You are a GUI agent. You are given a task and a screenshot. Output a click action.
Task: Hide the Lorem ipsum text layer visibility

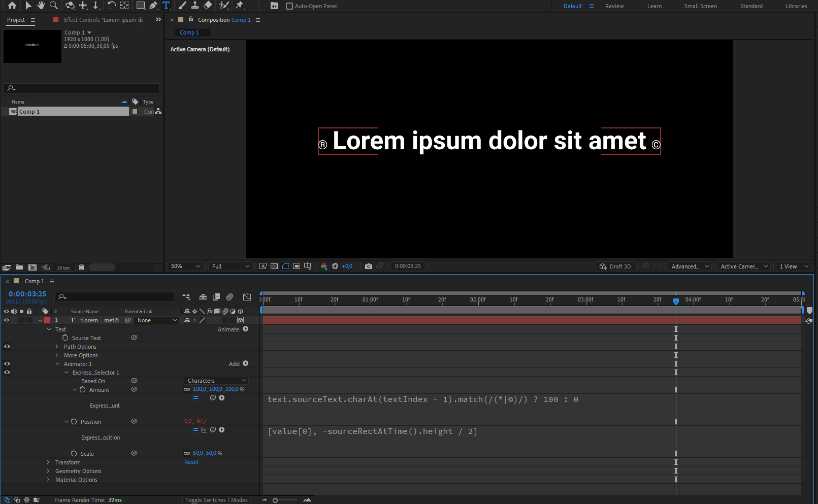[7, 320]
